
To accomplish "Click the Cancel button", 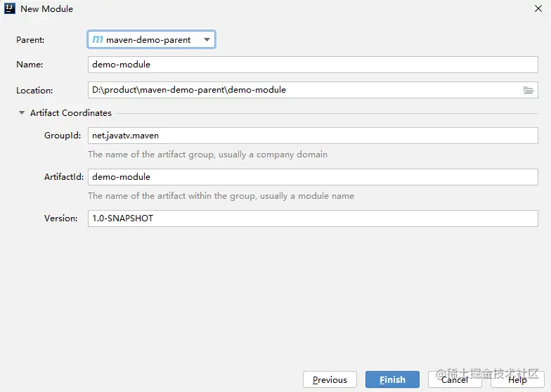I will [455, 379].
